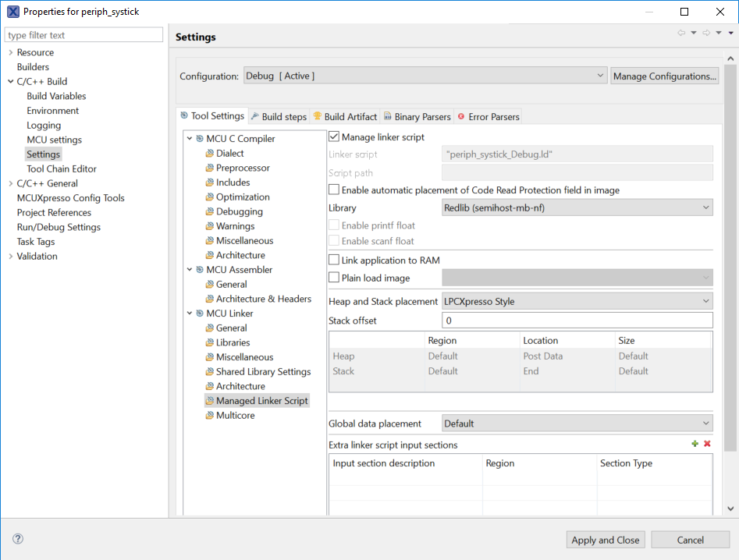
Task: Click the red delete input section icon
Action: click(x=707, y=444)
